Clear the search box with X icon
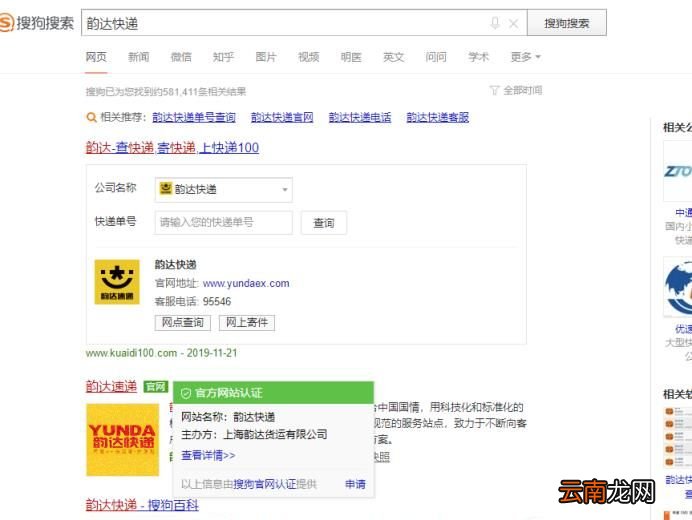 [514, 23]
